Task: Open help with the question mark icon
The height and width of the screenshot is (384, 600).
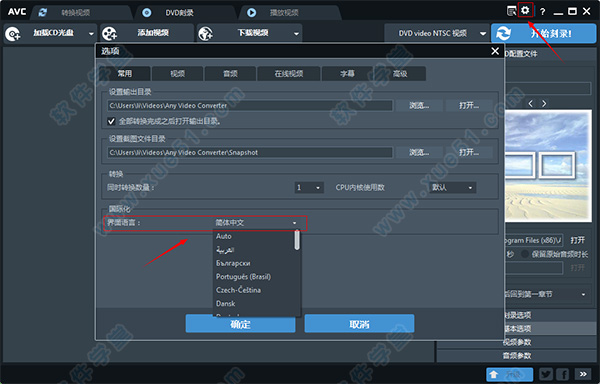Action: [x=542, y=12]
